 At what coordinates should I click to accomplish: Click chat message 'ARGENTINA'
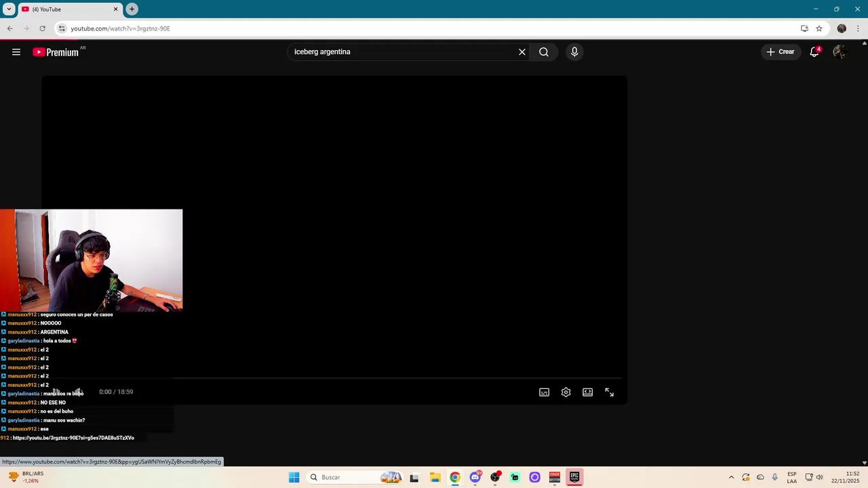(x=54, y=332)
